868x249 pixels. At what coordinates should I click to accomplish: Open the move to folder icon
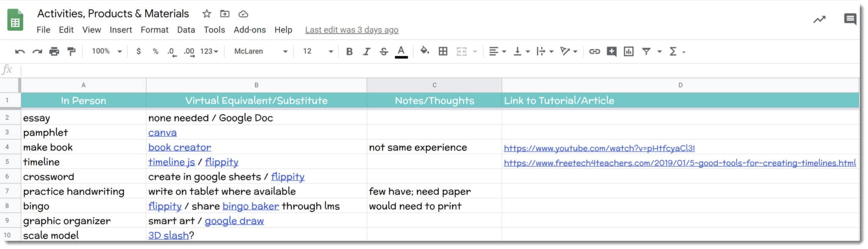tap(225, 14)
